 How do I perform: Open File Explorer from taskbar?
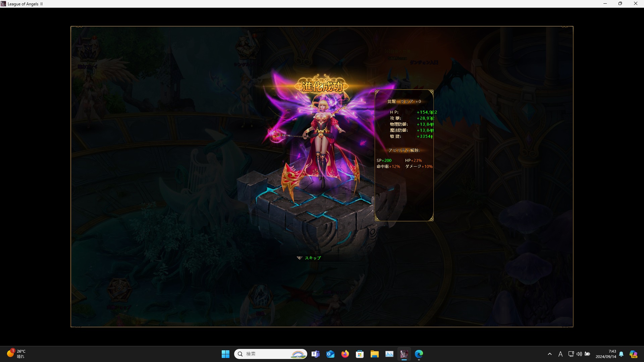pyautogui.click(x=375, y=354)
